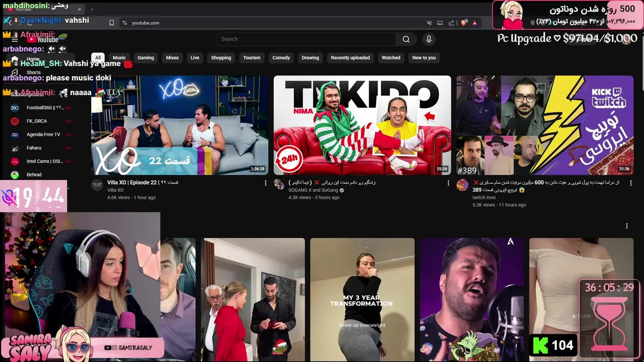Select the Drawing filter chip
Screen dimensions: 644x362
pyautogui.click(x=310, y=58)
